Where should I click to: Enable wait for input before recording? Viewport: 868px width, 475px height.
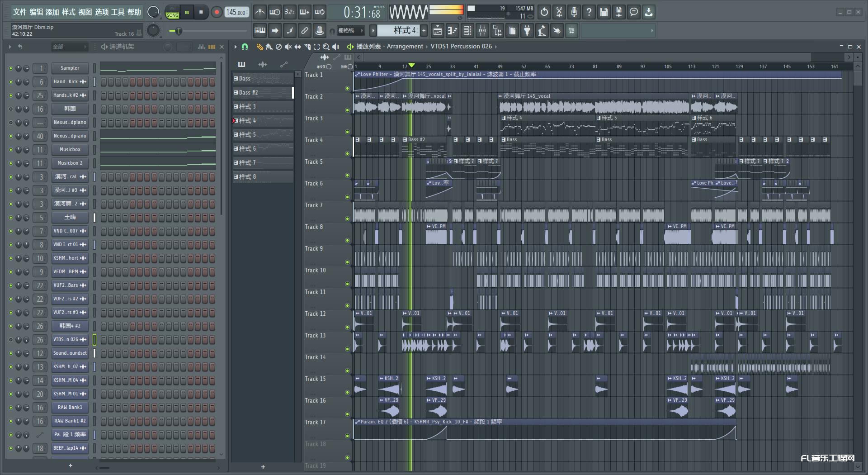[x=274, y=12]
